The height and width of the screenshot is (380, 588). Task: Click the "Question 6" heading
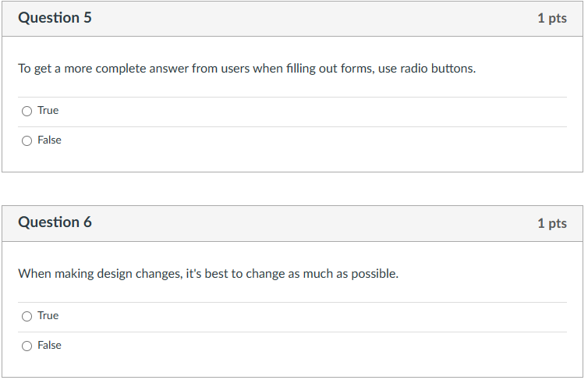tap(55, 222)
